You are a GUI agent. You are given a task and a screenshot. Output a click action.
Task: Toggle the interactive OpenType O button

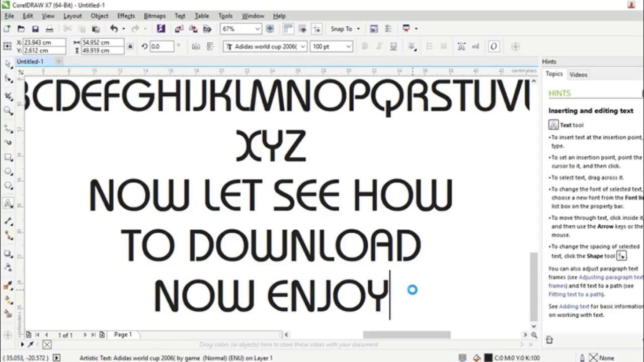(494, 46)
